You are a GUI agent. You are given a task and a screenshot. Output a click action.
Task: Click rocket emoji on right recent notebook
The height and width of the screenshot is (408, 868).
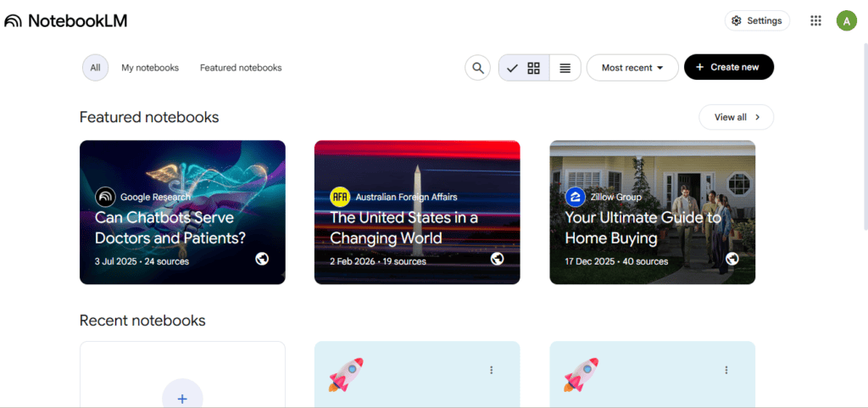pos(581,375)
